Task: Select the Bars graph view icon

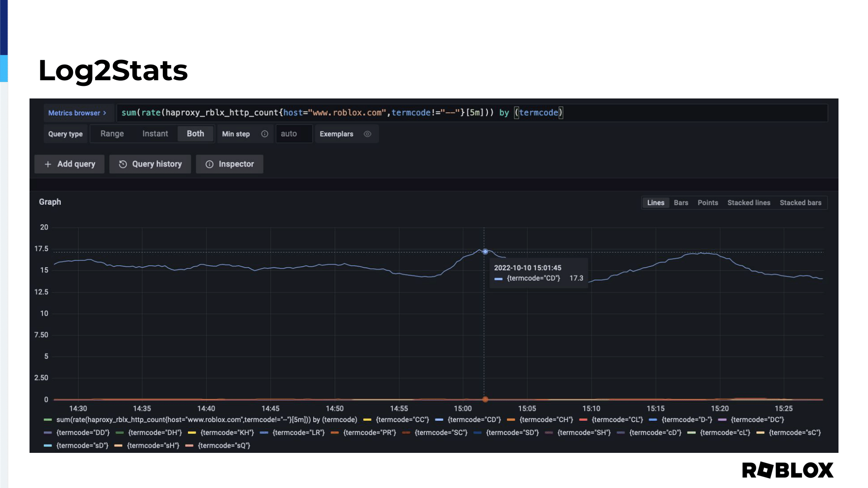Action: tap(681, 203)
